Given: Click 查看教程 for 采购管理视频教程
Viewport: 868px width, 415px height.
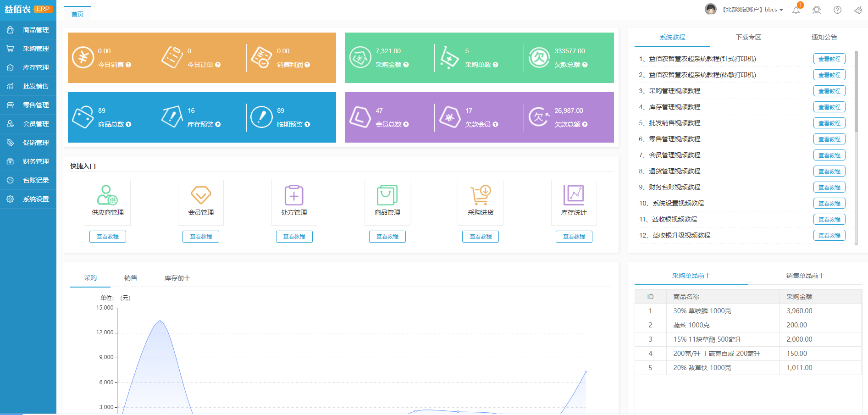Looking at the screenshot, I should [x=829, y=91].
